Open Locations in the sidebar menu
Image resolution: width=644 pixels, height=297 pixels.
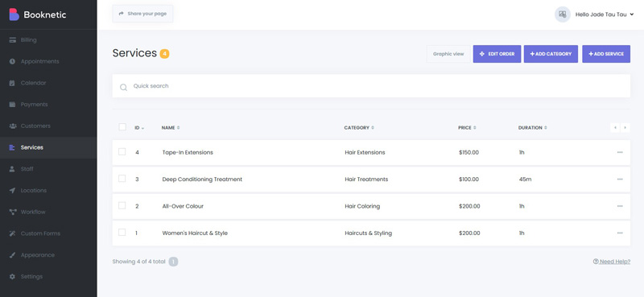[48, 190]
